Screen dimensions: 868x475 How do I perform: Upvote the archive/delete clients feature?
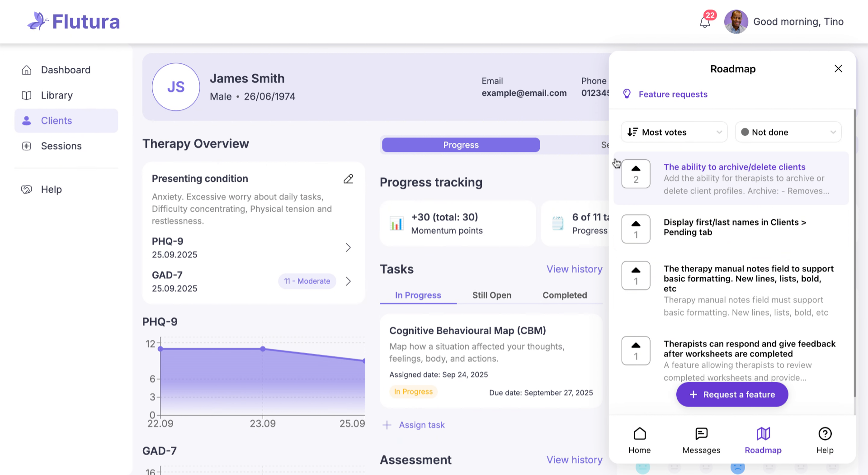tap(636, 174)
